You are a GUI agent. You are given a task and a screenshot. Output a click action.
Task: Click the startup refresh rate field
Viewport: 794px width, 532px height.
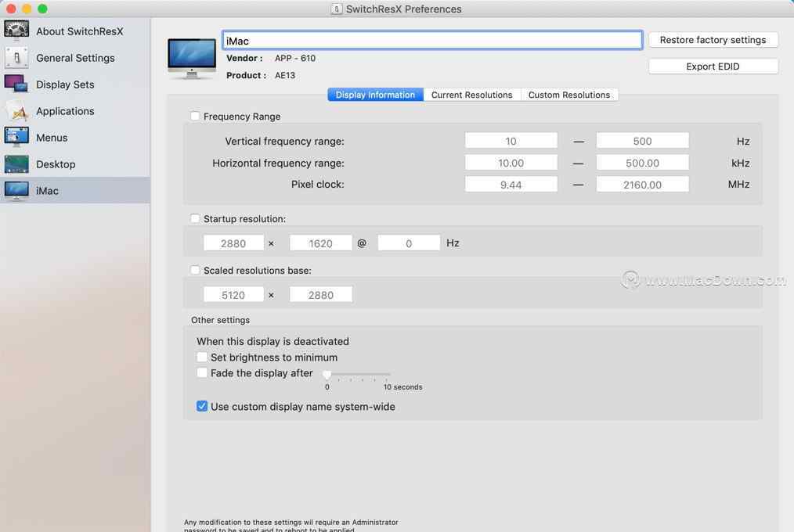click(409, 243)
